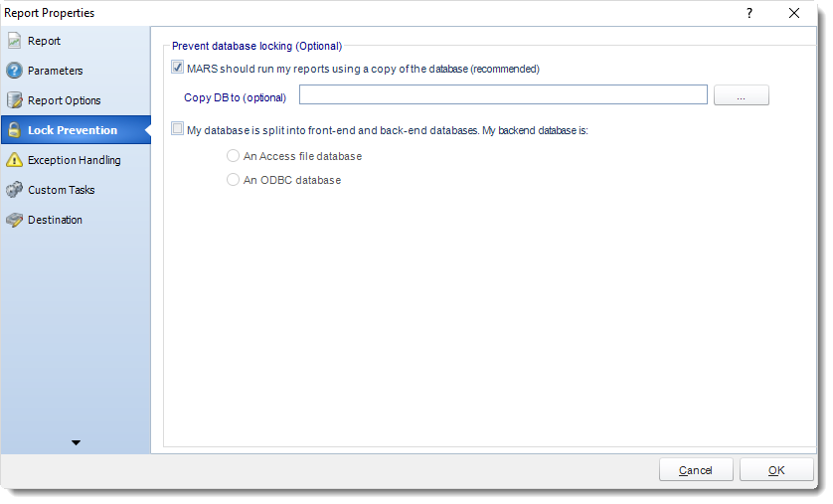
Task: Uncheck MARS run reports using database copy
Action: pyautogui.click(x=178, y=68)
